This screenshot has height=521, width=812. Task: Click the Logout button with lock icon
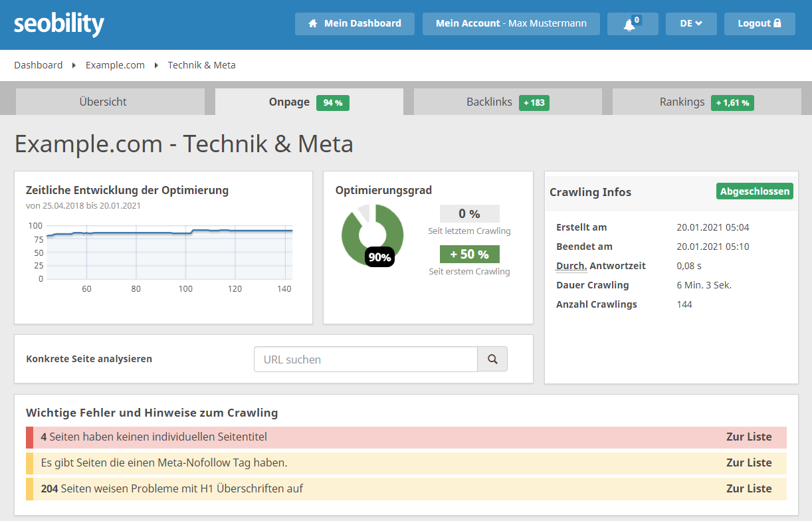(760, 23)
